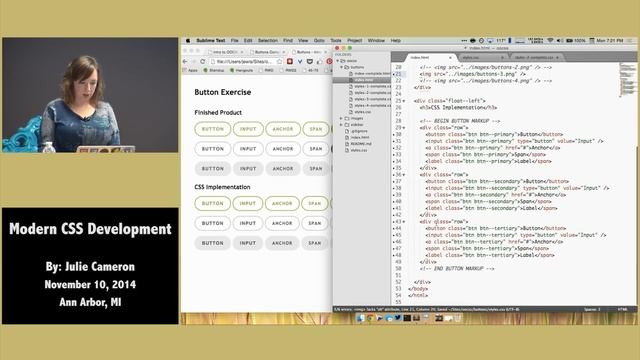Screen dimensions: 640x360
Task: Open styles-1-complete.css in sidebar
Action: [x=369, y=86]
